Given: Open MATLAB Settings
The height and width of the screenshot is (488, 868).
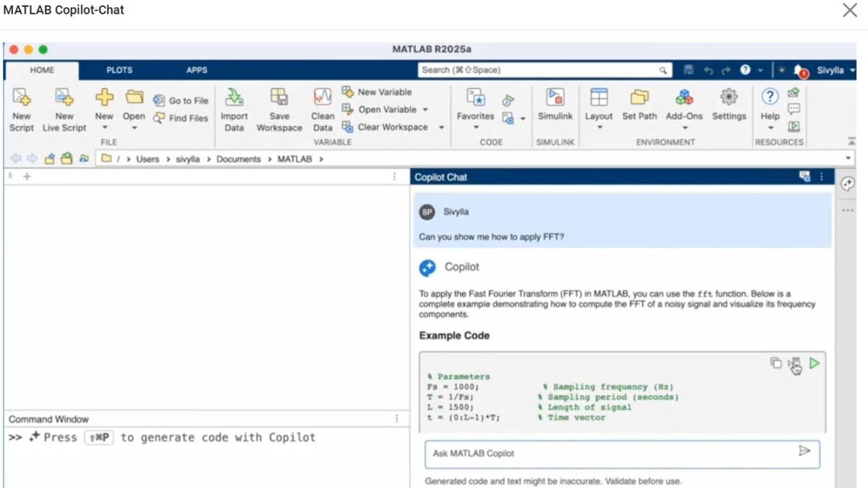Looking at the screenshot, I should point(729,105).
